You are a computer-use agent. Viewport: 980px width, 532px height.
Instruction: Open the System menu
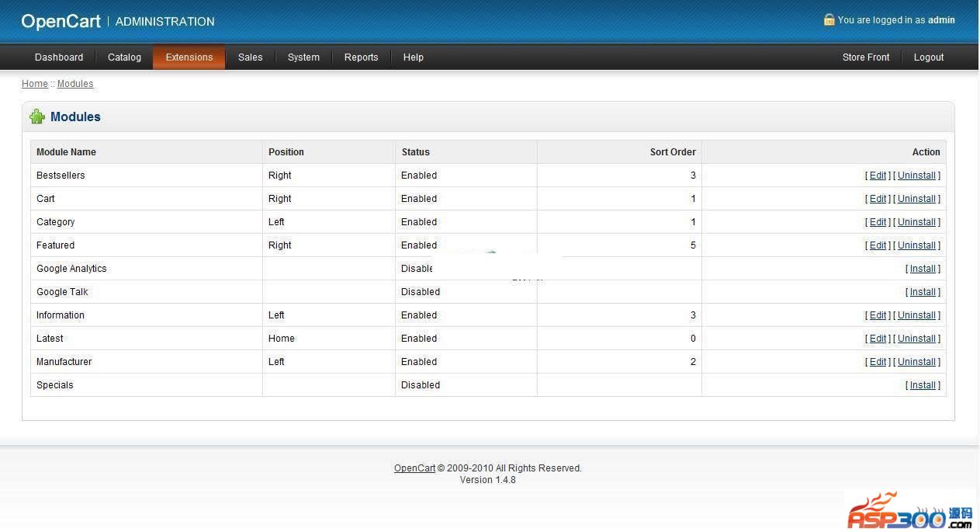(303, 57)
